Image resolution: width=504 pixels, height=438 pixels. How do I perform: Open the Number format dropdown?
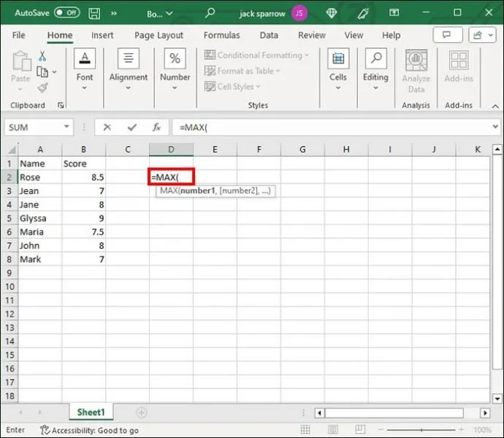pos(175,70)
